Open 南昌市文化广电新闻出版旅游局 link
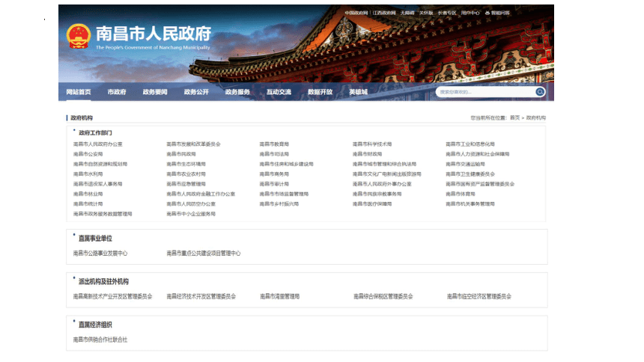The image size is (644, 362). [387, 174]
